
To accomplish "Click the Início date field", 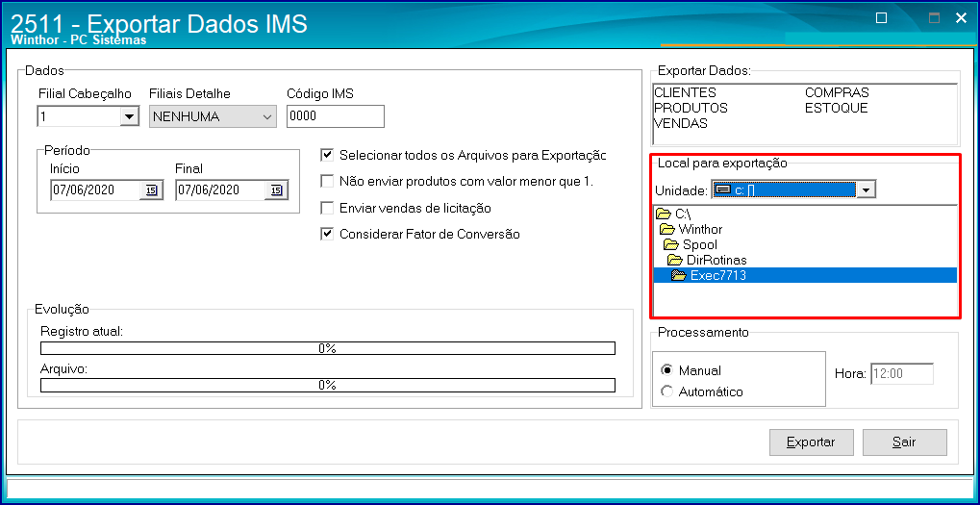I will click(x=95, y=190).
